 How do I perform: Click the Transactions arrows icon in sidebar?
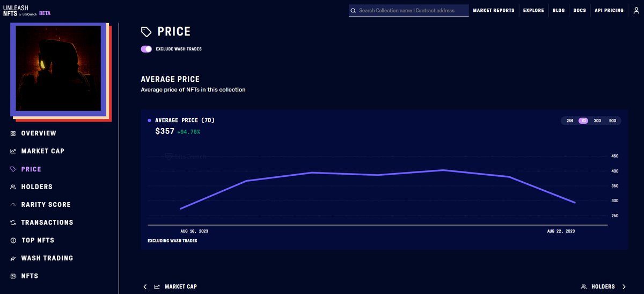click(x=13, y=223)
